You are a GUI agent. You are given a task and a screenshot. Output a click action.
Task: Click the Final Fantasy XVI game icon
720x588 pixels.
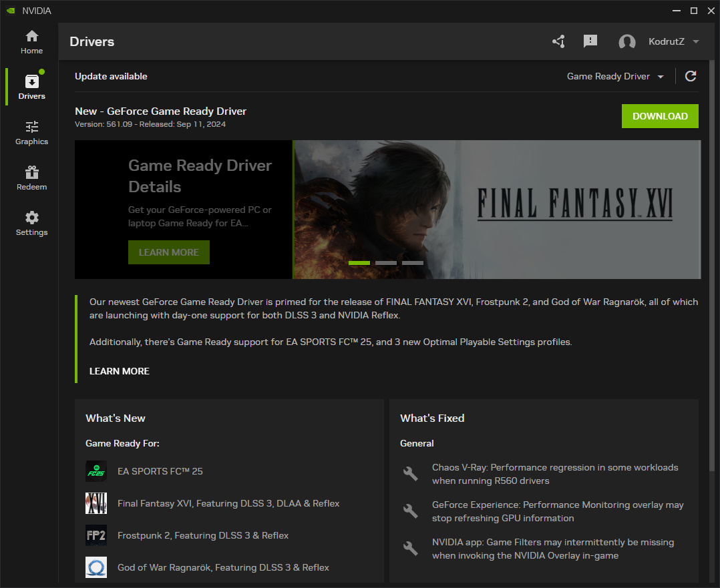point(96,503)
